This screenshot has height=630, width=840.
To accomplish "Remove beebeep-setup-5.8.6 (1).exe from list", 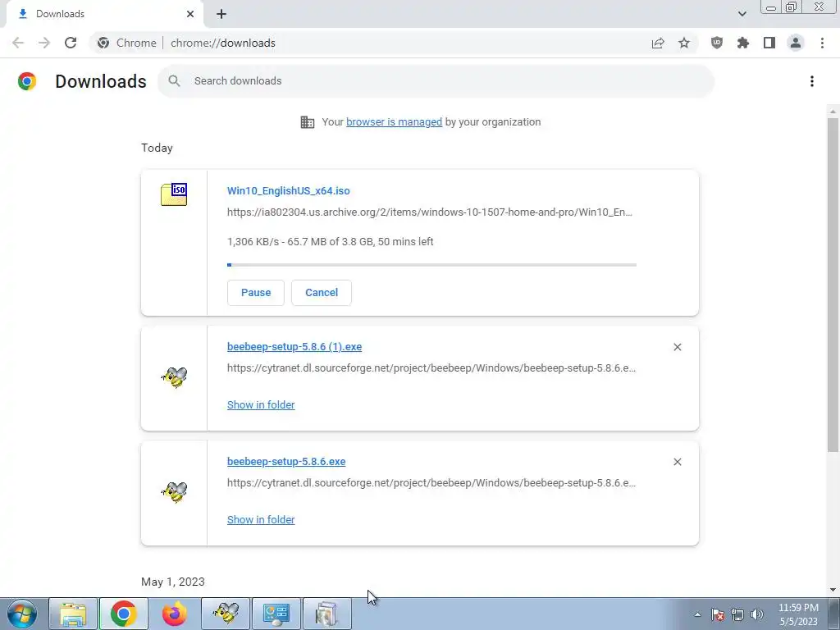I will pyautogui.click(x=677, y=347).
